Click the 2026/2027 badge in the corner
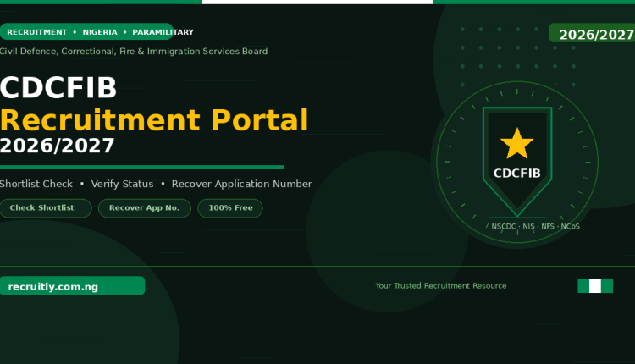Screen dimensions: 635x364 coord(593,33)
